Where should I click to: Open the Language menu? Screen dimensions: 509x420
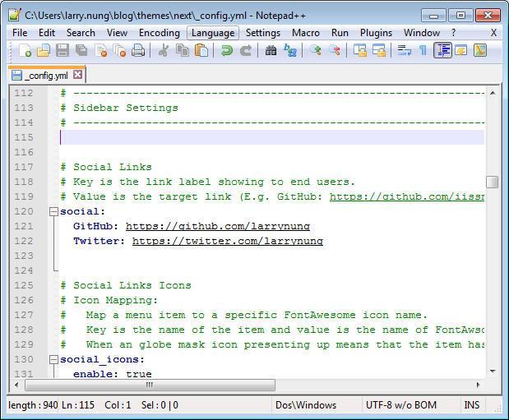click(213, 33)
